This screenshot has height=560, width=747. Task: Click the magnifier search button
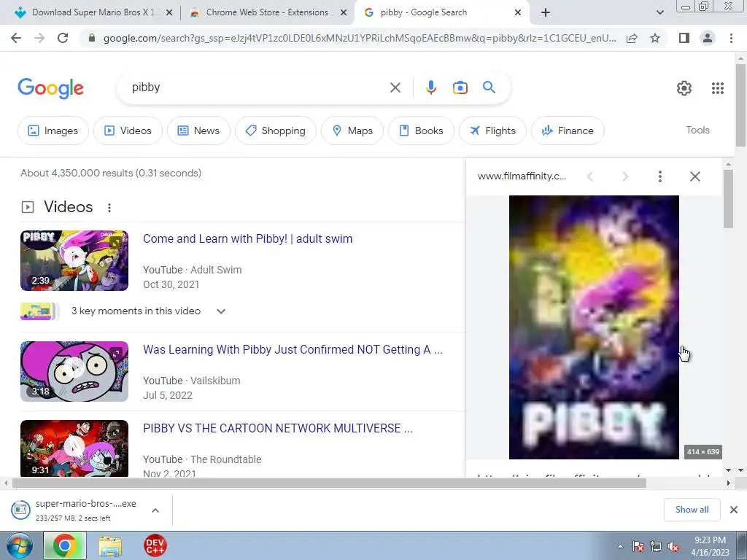tap(489, 87)
